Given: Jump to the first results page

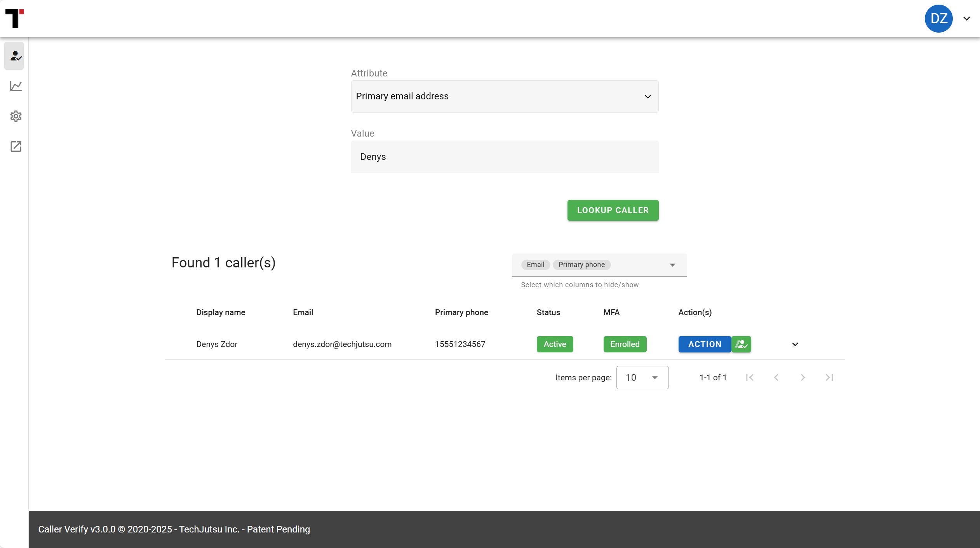Looking at the screenshot, I should point(750,378).
